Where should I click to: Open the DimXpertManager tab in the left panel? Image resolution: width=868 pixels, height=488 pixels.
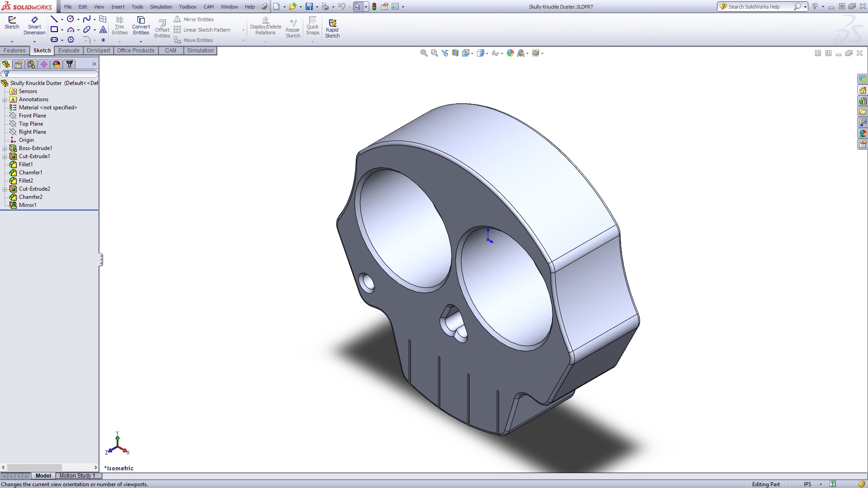pyautogui.click(x=44, y=64)
